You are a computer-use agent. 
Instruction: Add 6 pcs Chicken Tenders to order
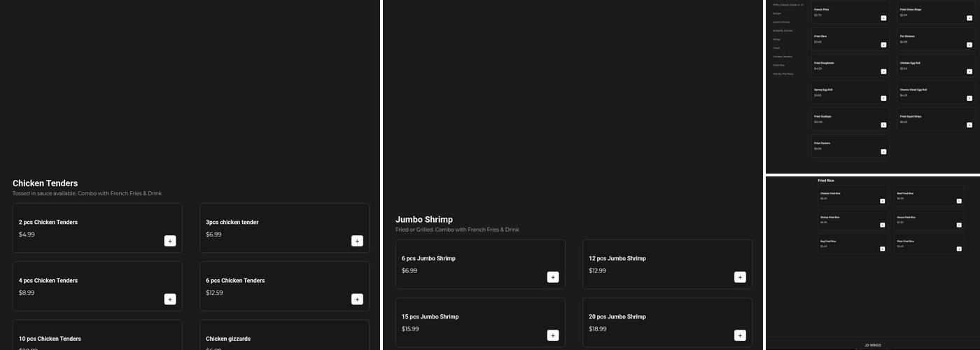pos(357,299)
